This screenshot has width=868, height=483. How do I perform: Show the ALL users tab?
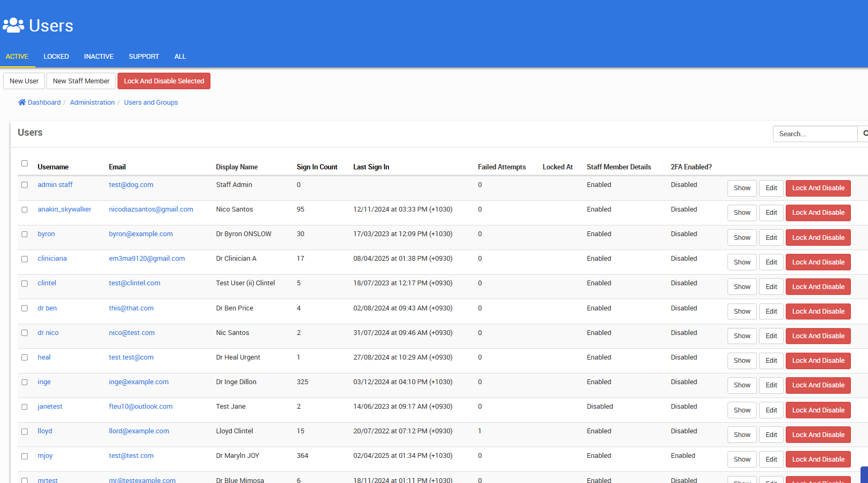[180, 56]
